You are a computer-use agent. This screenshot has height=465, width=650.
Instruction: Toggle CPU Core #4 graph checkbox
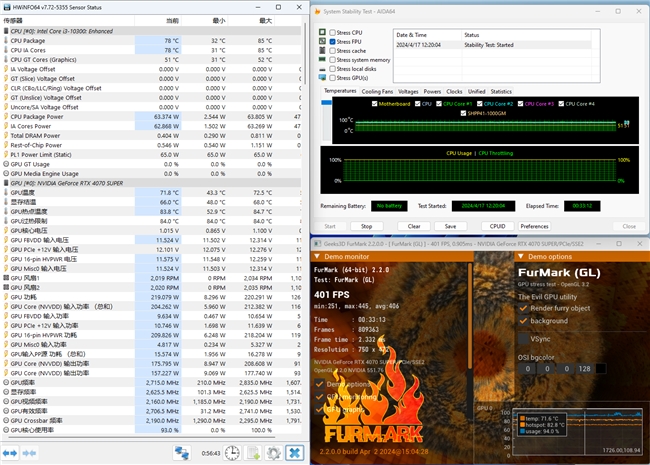[x=561, y=104]
